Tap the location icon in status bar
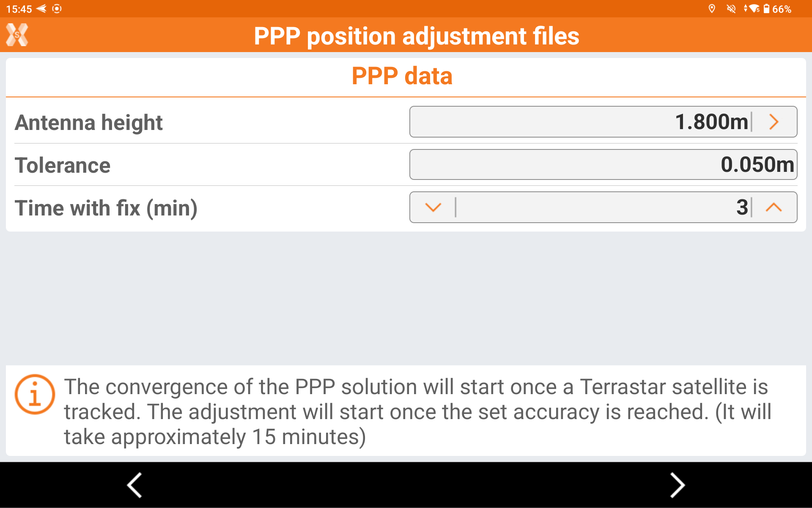812x508 pixels. (x=712, y=9)
